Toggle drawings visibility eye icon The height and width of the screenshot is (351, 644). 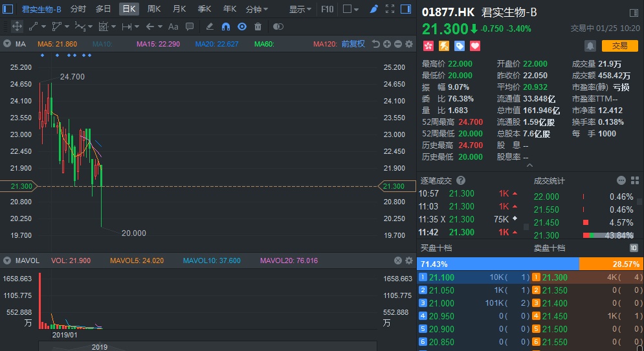(x=242, y=27)
